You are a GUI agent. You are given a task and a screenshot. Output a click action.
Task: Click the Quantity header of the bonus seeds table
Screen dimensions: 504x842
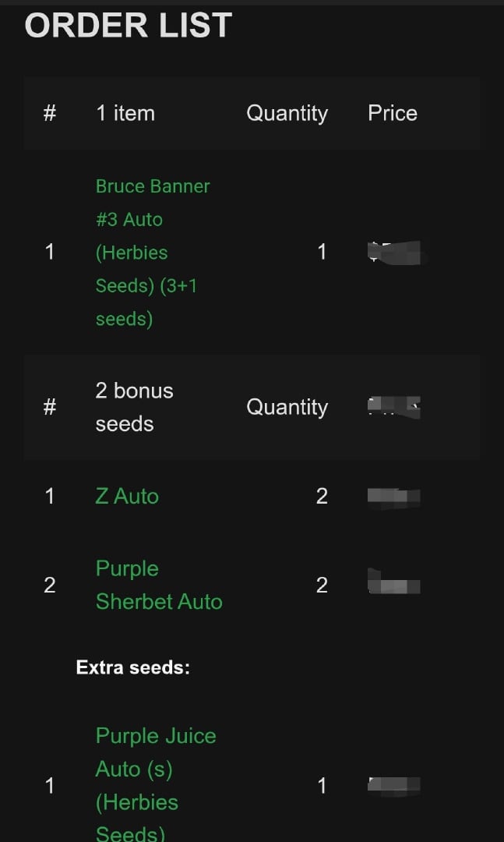287,407
